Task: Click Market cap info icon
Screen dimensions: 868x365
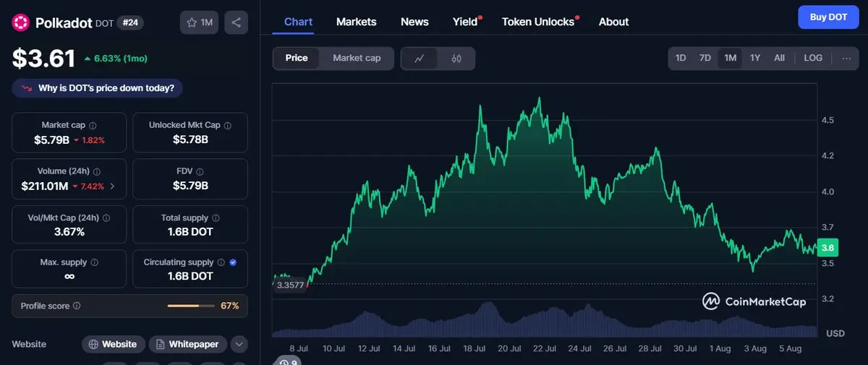Action: pos(93,125)
